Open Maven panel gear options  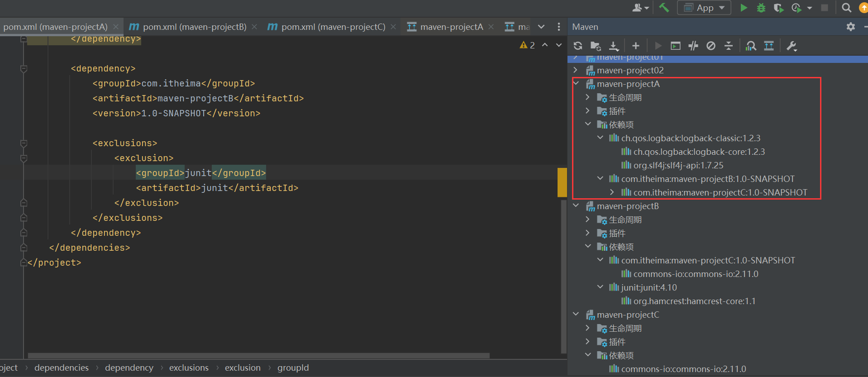[x=851, y=27]
